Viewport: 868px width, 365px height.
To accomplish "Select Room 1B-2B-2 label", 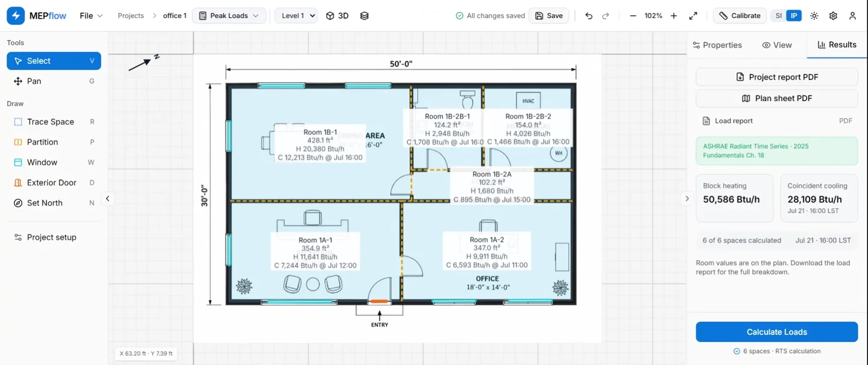I will 528,129.
